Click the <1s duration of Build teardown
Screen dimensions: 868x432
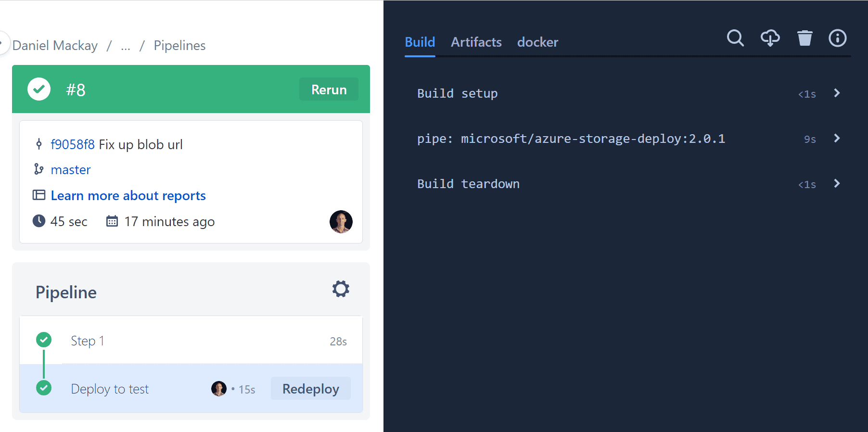(807, 185)
